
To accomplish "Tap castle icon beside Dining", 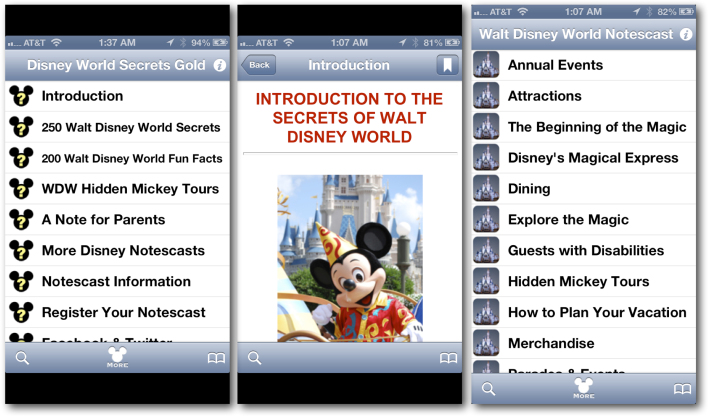I will coord(486,188).
